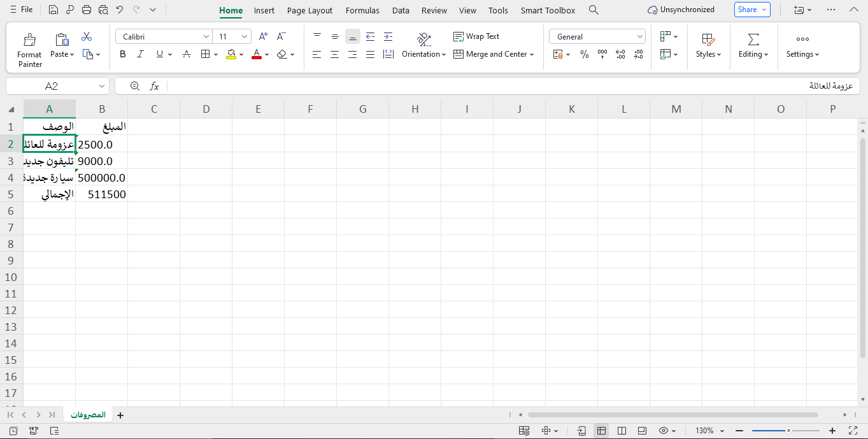The width and height of the screenshot is (868, 439).
Task: Open the ribbon search magnifier
Action: [594, 10]
